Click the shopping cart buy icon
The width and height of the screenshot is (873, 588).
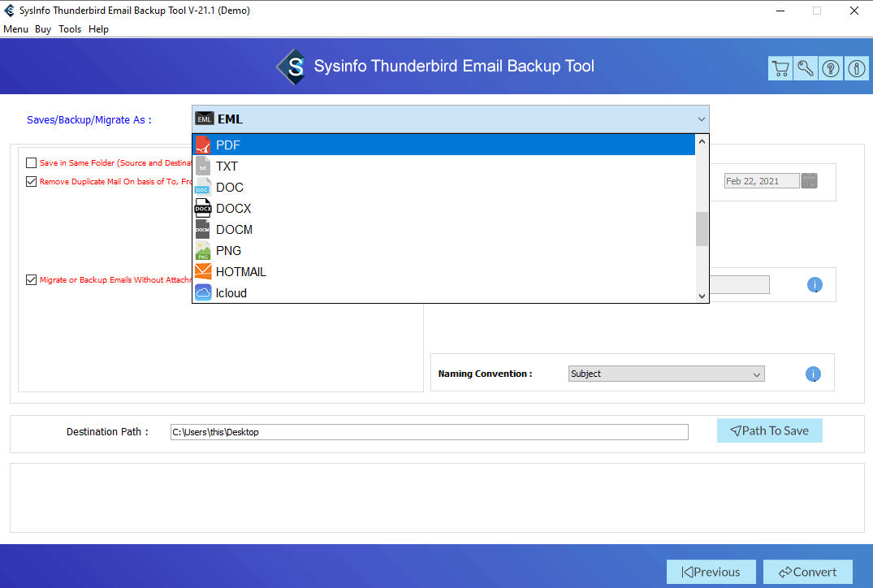click(780, 69)
